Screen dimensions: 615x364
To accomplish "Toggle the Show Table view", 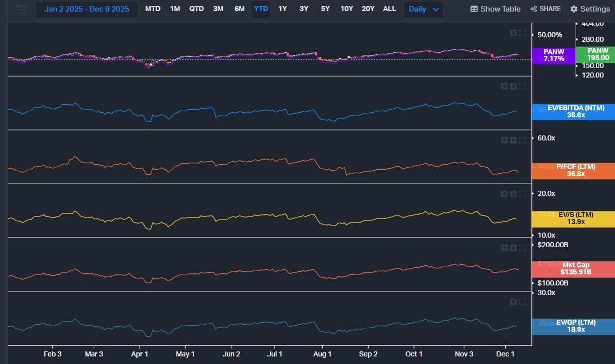I will pyautogui.click(x=495, y=9).
